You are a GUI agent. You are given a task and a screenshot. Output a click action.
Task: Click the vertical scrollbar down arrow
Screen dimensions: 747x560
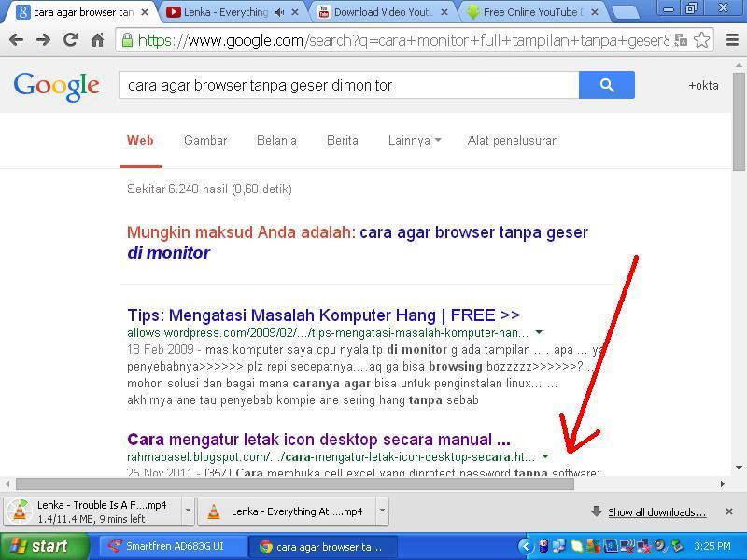coord(739,468)
